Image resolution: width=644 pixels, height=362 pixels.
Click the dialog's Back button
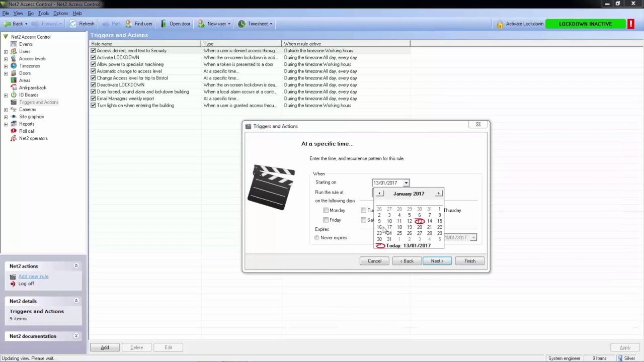[407, 261]
